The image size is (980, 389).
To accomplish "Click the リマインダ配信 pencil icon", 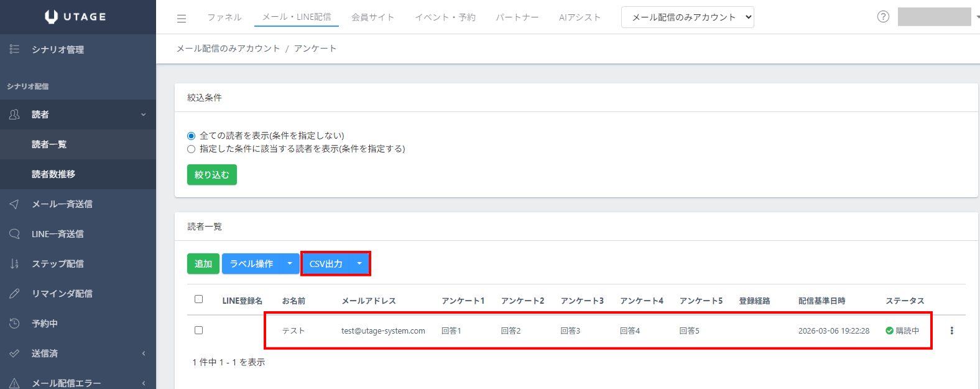I will tap(14, 294).
